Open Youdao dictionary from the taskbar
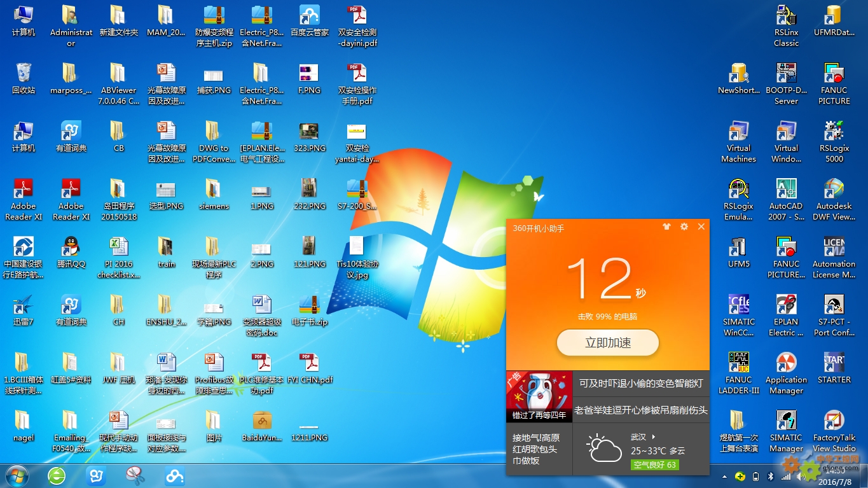This screenshot has height=488, width=868. 96,475
